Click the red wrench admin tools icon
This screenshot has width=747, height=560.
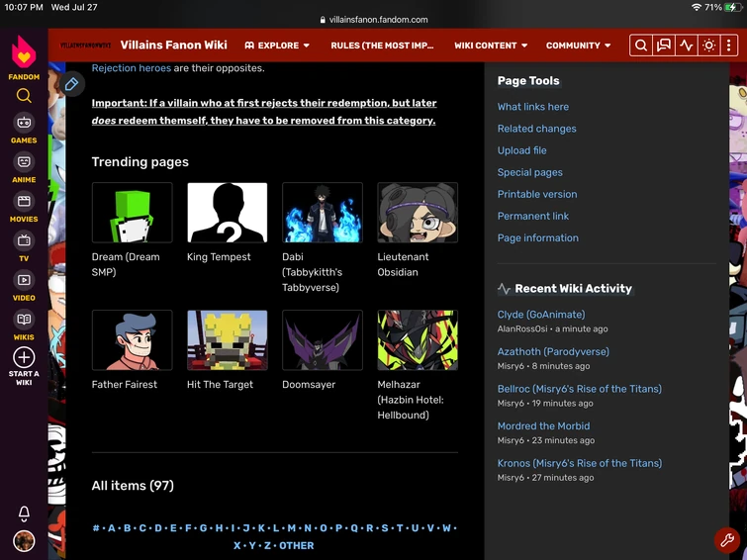pyautogui.click(x=727, y=540)
